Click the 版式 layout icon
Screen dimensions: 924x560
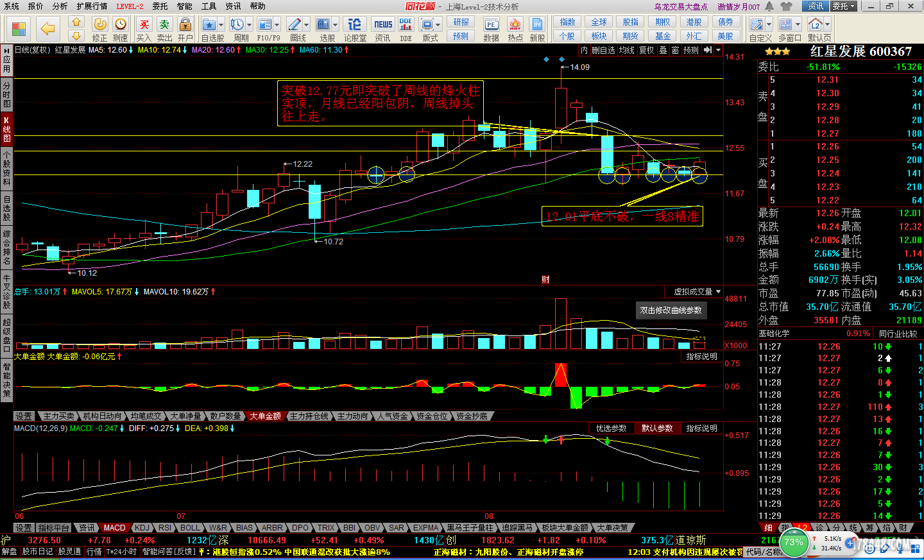point(427,29)
